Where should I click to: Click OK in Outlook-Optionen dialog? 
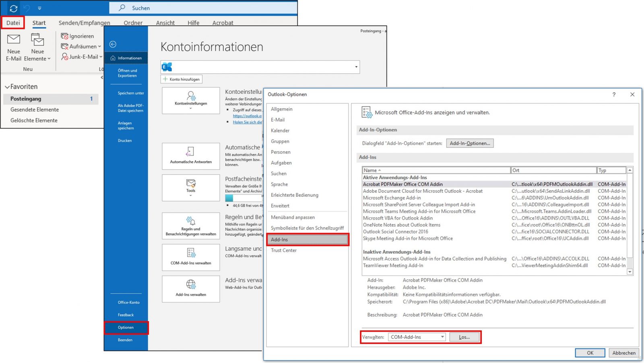pos(590,353)
